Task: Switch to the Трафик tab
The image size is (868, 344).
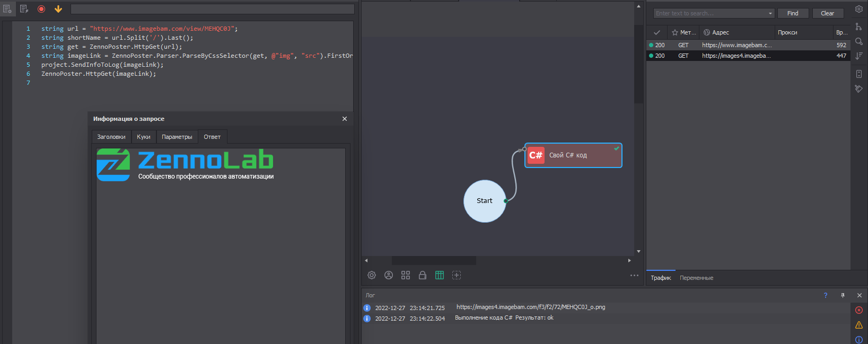Action: point(661,278)
